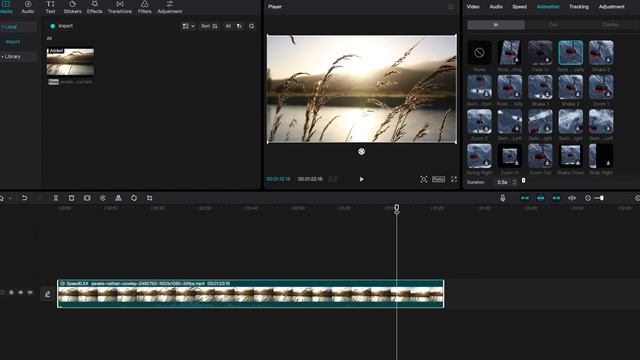Open the Sort dropdown
Image resolution: width=640 pixels, height=360 pixels.
click(x=209, y=26)
